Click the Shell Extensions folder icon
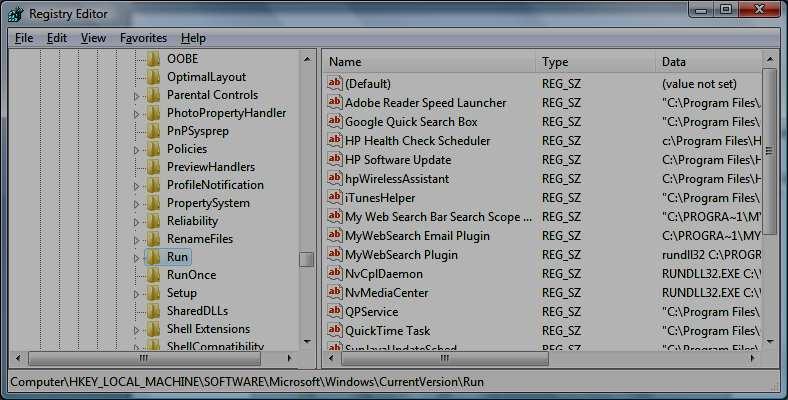Viewport: 788px width, 400px height. [x=153, y=329]
